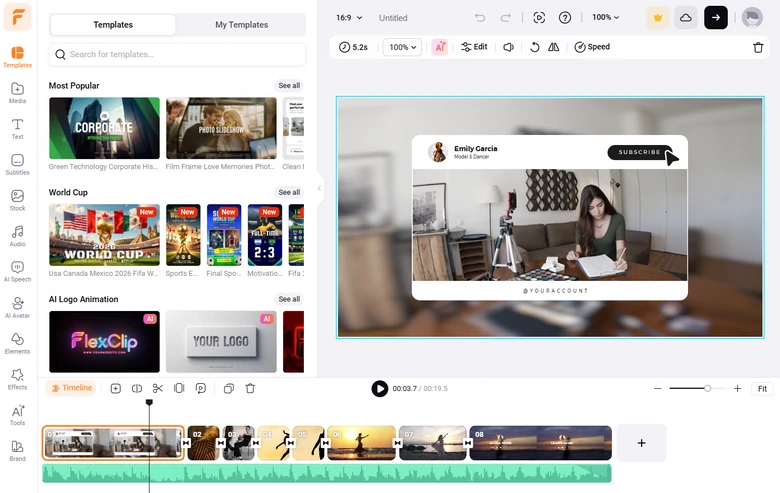Change the 5.2s clip duration

tap(353, 47)
